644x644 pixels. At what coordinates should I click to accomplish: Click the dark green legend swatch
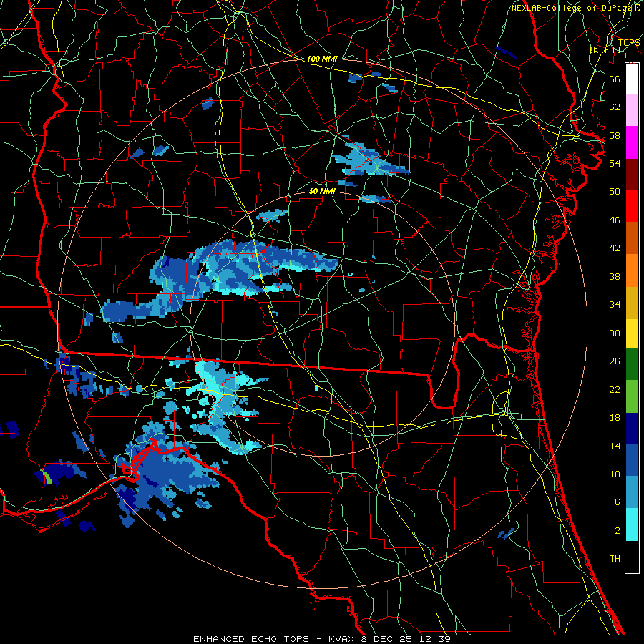click(632, 364)
